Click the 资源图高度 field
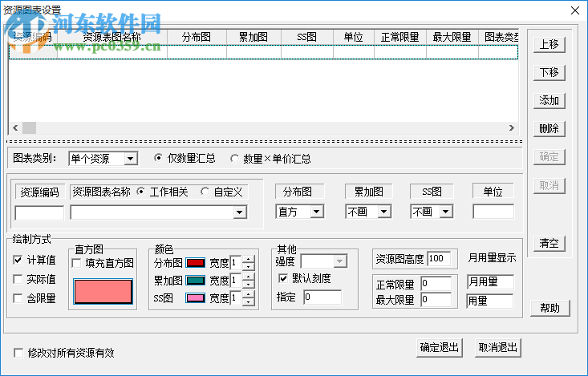The image size is (588, 376). coord(439,258)
